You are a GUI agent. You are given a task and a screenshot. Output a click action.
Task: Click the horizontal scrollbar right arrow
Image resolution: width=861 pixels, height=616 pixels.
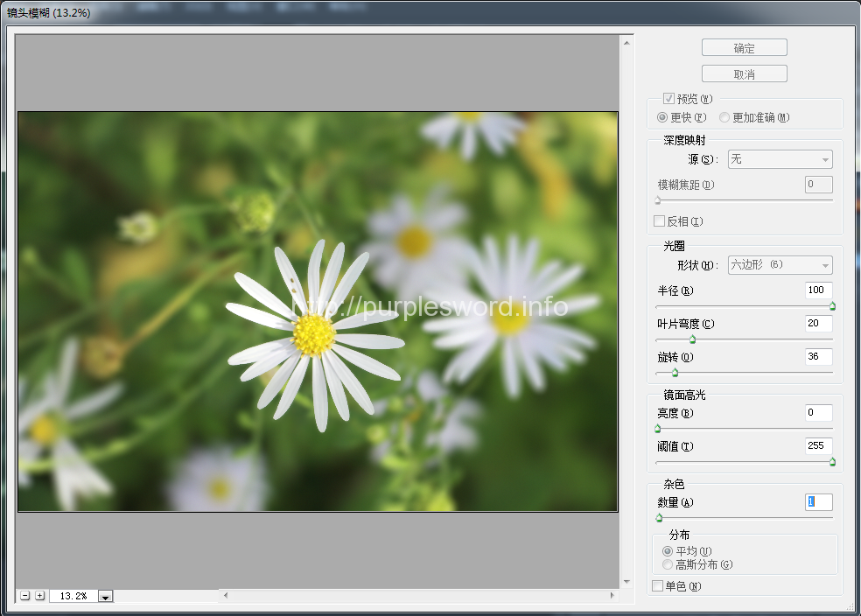pos(612,596)
